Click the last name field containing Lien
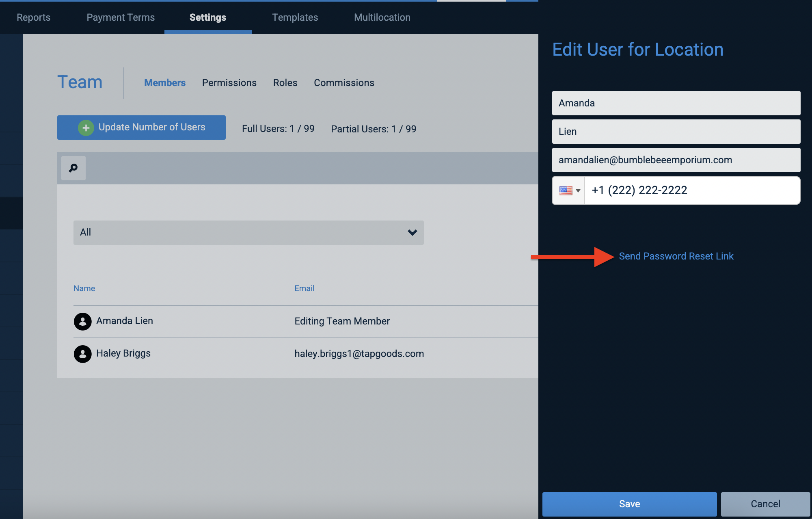Viewport: 812px width, 519px height. [676, 132]
